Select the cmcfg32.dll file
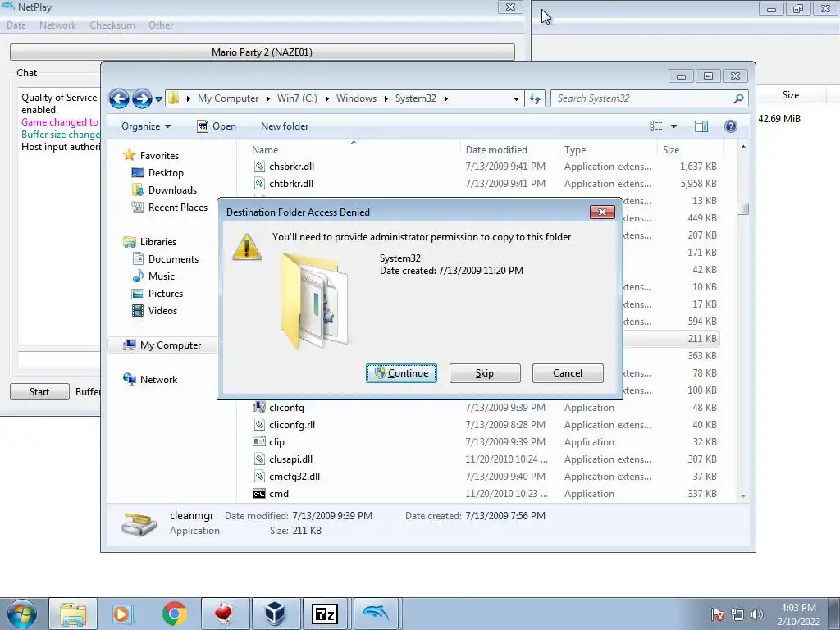The image size is (840, 630). pyautogui.click(x=294, y=477)
